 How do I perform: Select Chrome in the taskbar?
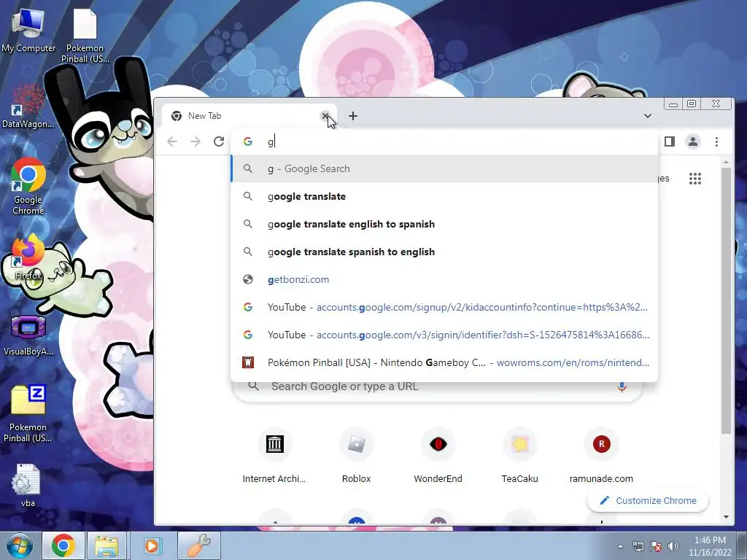tap(63, 545)
